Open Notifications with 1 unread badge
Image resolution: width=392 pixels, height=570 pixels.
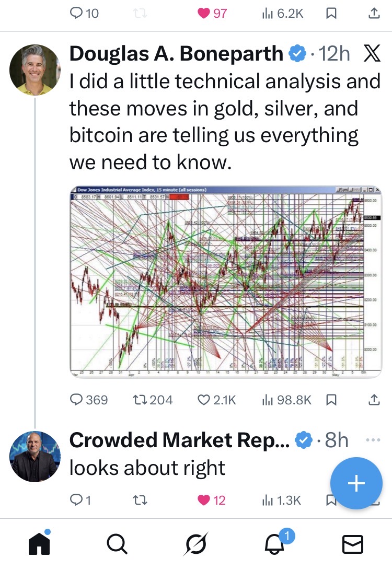click(273, 544)
